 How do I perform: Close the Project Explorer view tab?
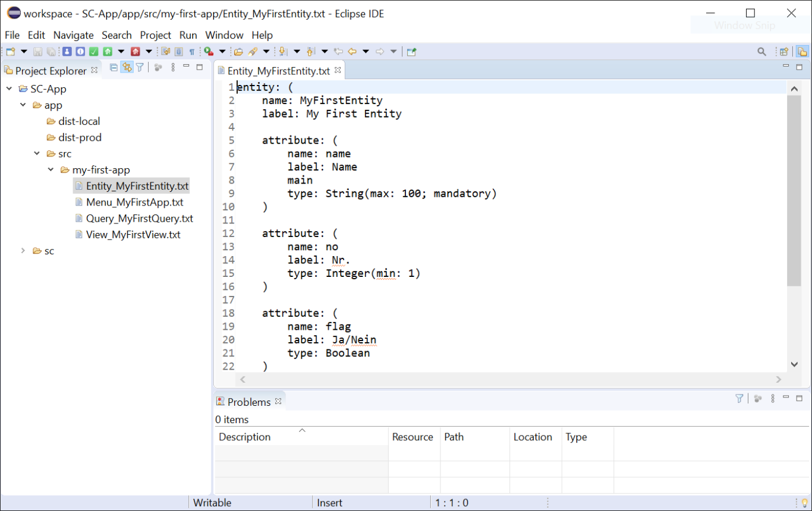click(94, 70)
